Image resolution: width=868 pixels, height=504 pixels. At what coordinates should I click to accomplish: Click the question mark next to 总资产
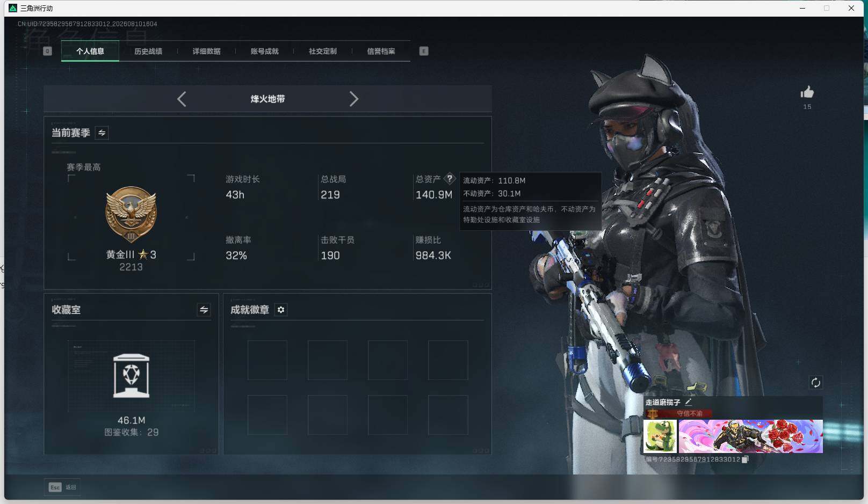tap(450, 179)
